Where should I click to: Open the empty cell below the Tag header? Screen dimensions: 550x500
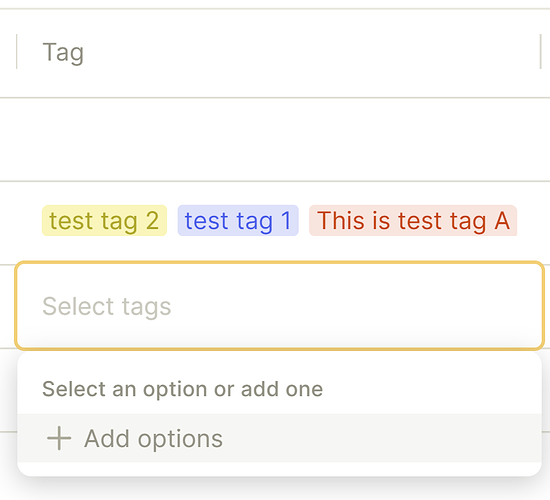click(275, 140)
